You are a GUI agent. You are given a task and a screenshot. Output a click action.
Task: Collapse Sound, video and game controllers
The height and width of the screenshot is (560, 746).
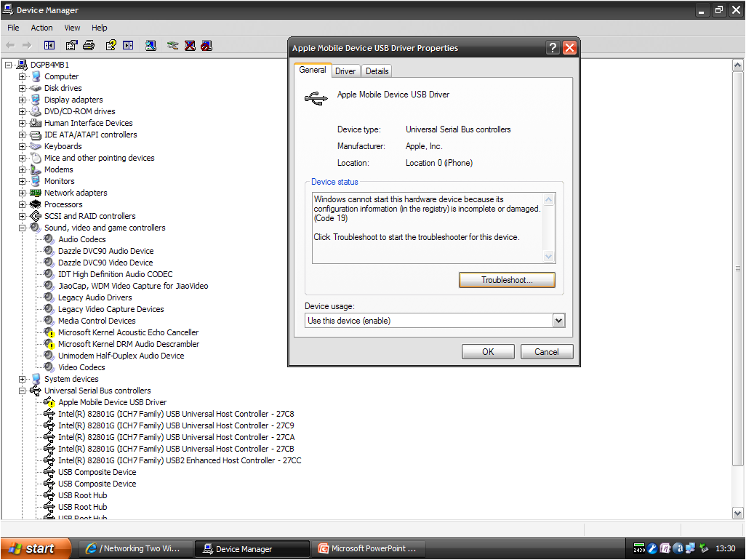point(22,228)
